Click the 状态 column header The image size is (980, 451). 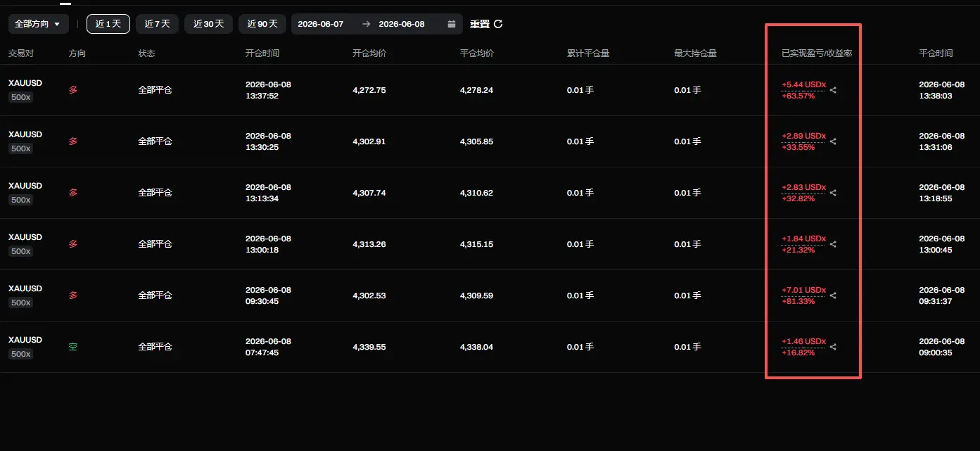coord(146,53)
